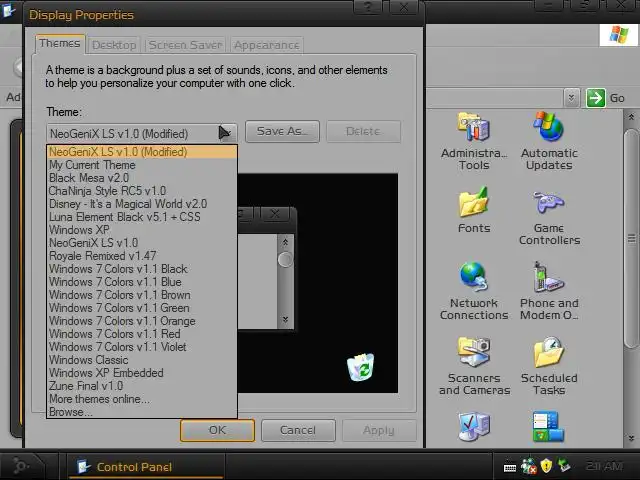Image resolution: width=640 pixels, height=480 pixels.
Task: Switch to the Screen Saver tab
Action: (x=185, y=45)
